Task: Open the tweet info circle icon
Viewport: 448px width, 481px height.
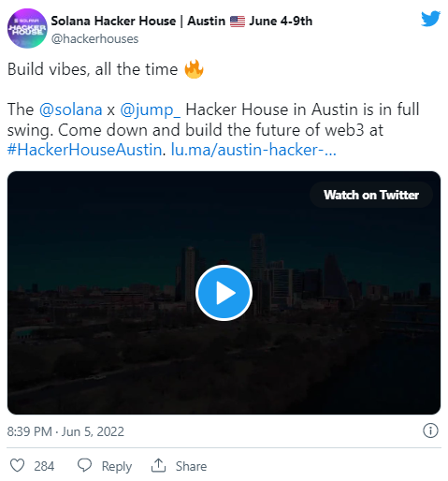Action: (430, 430)
